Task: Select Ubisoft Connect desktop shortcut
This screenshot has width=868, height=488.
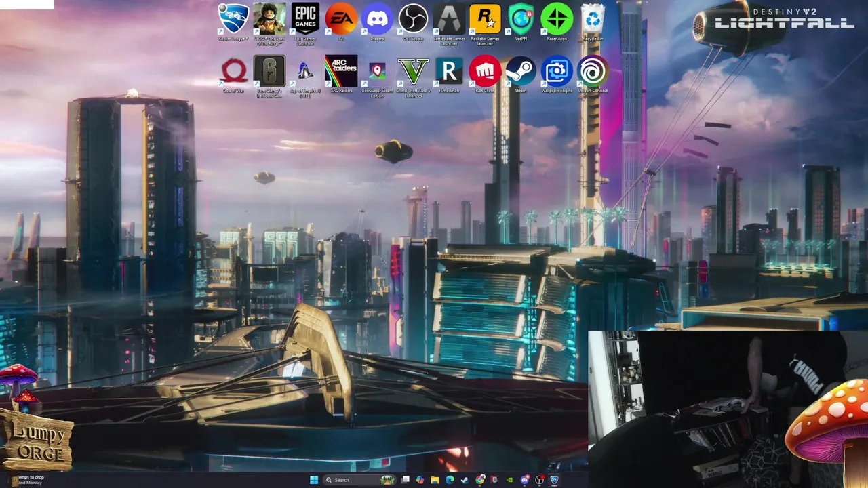Action: [593, 75]
